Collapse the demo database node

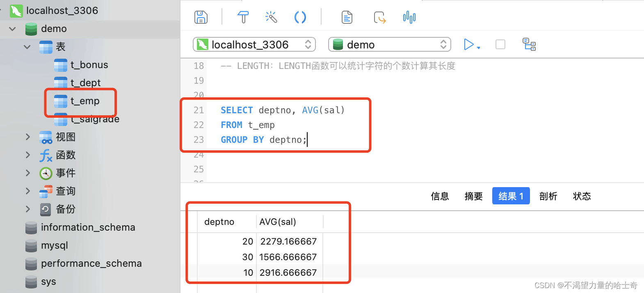point(13,29)
